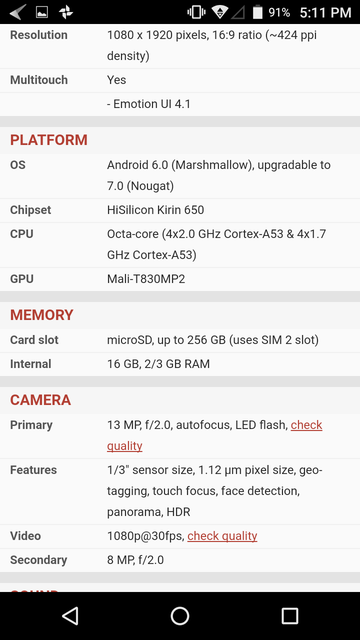Open primary camera check quality link
The width and height of the screenshot is (360, 640).
pos(215,435)
